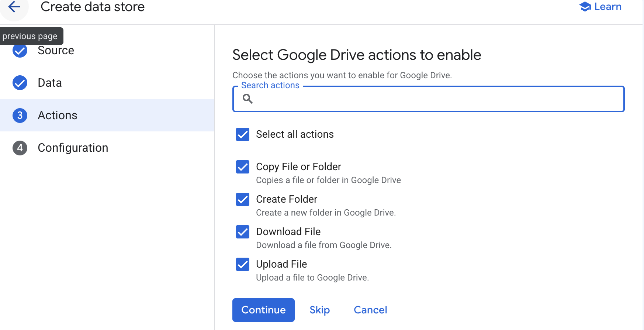Viewport: 644px width, 330px height.
Task: Click the Learn graduation cap icon
Action: (x=585, y=7)
